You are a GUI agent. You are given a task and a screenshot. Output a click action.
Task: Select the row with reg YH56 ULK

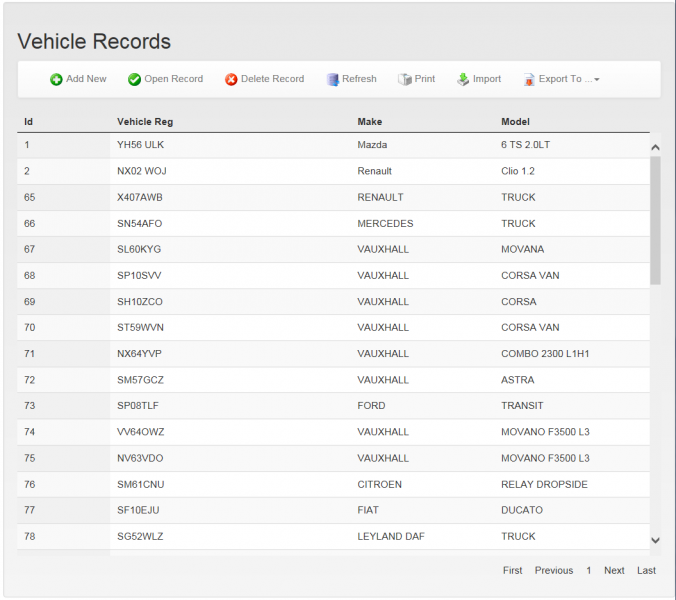click(x=333, y=145)
